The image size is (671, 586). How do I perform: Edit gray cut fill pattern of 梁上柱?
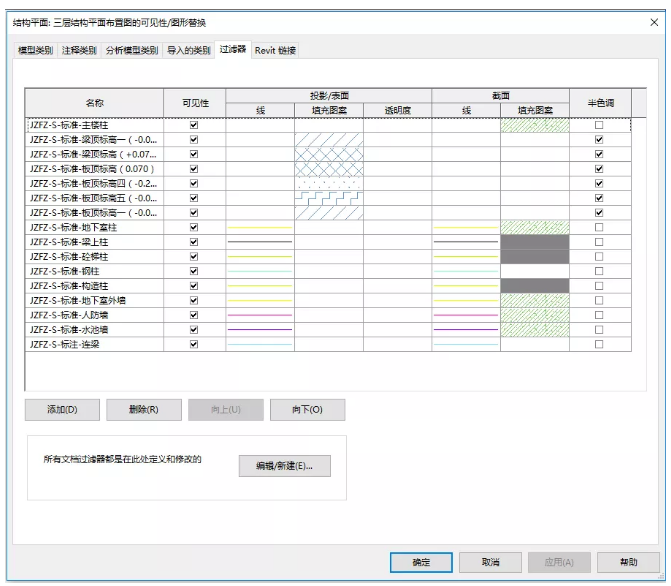[535, 242]
